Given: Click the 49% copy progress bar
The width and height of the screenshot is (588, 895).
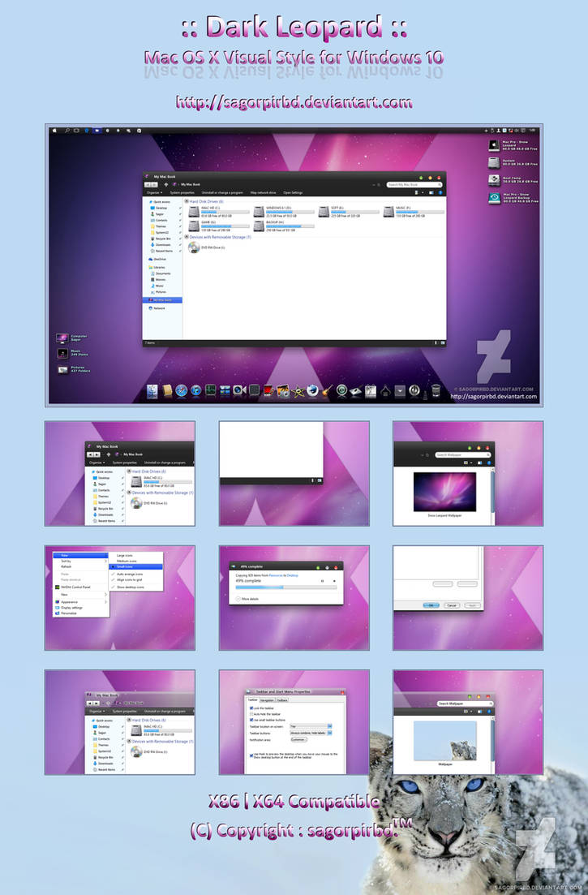Looking at the screenshot, I should click(286, 587).
